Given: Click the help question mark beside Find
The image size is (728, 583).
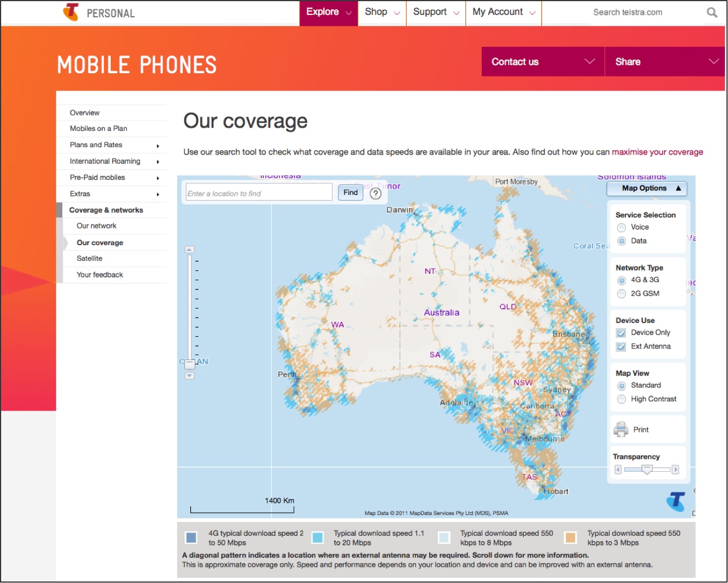Looking at the screenshot, I should [376, 192].
